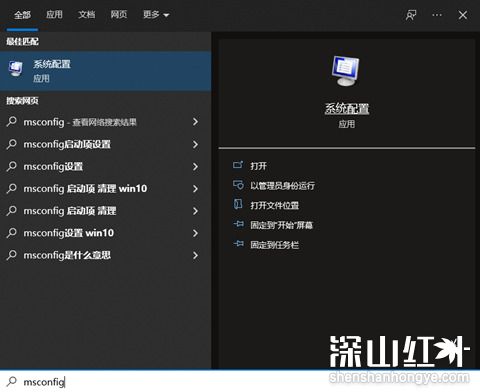Viewport: 480px width, 392px height.
Task: Switch to the 全部 tab
Action: tap(22, 15)
